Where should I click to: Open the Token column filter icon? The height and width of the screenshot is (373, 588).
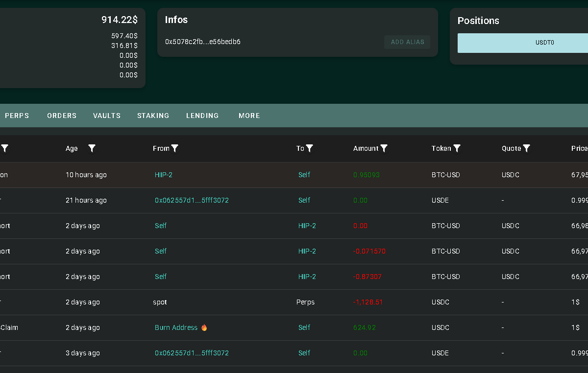[457, 148]
